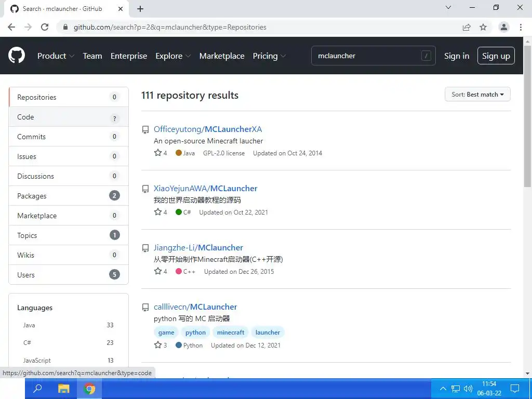Viewport: 532px width, 399px height.
Task: Click the tab search chevron in title bar
Action: (448, 7)
